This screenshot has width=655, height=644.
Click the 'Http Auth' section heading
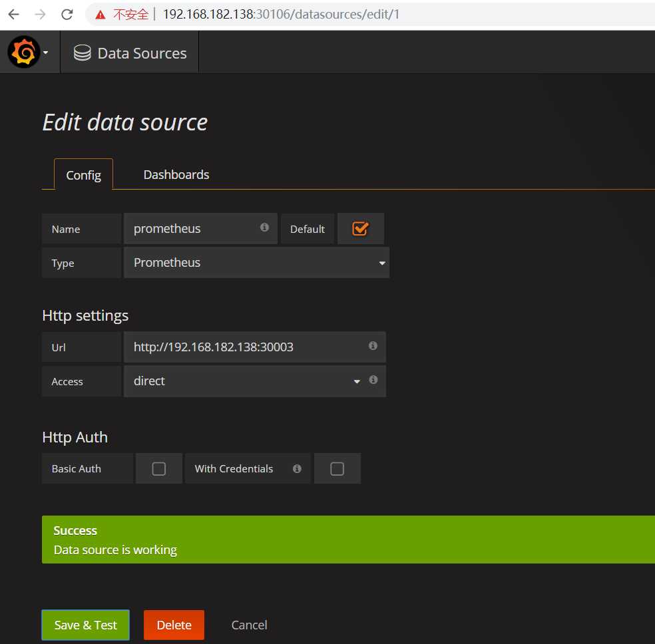tap(75, 437)
